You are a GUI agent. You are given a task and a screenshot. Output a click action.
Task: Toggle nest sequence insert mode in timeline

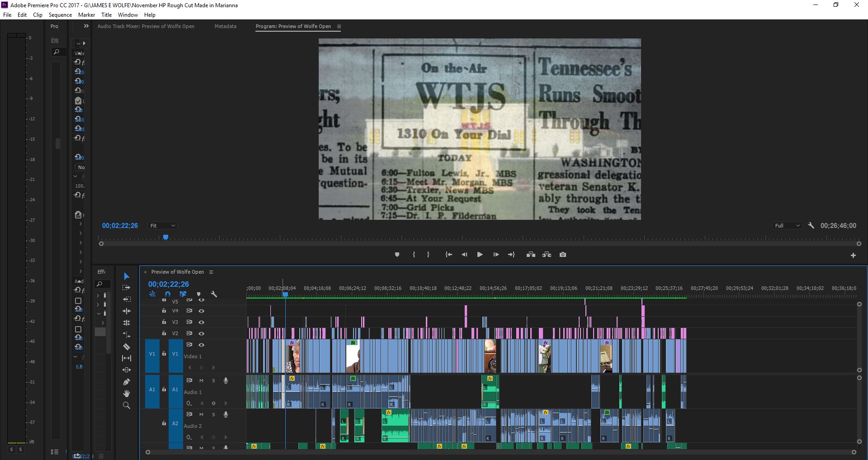[152, 294]
